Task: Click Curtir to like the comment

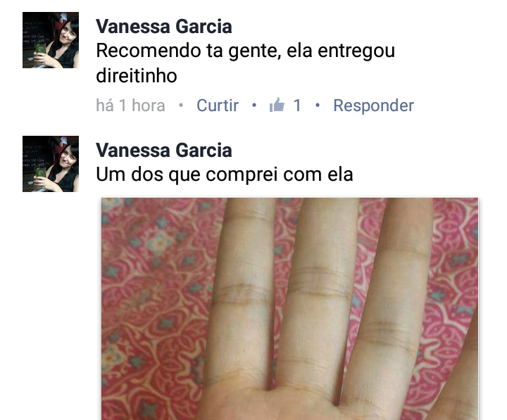Action: (x=218, y=106)
